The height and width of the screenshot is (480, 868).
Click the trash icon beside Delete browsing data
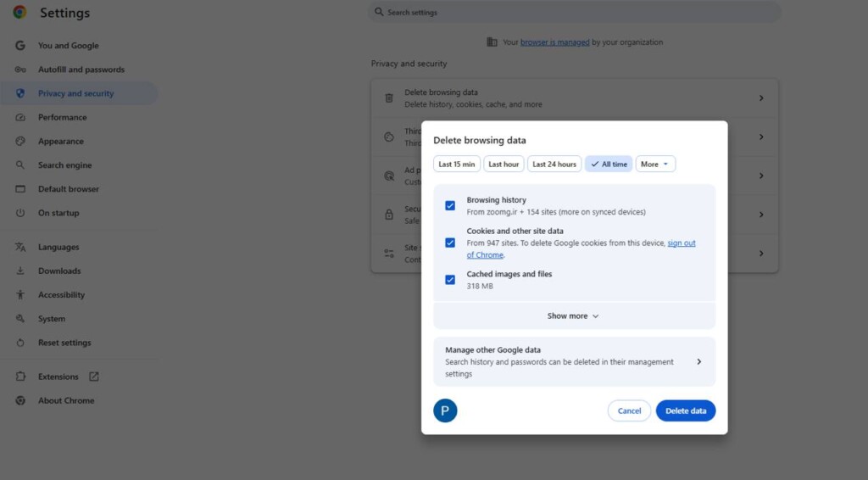coord(389,98)
